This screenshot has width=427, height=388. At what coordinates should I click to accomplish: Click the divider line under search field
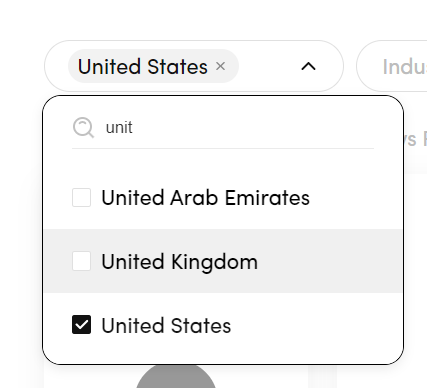223,148
